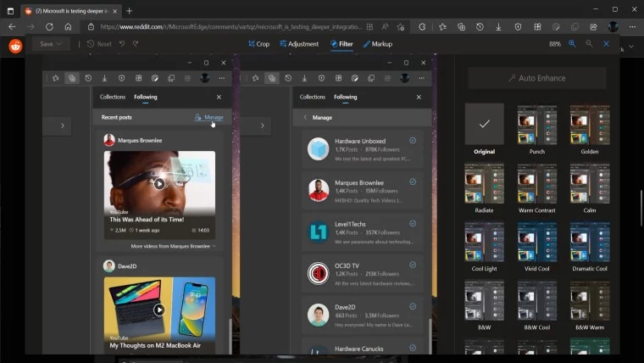Click the Auto Enhance button
This screenshot has width=644, height=363.
pyautogui.click(x=536, y=78)
